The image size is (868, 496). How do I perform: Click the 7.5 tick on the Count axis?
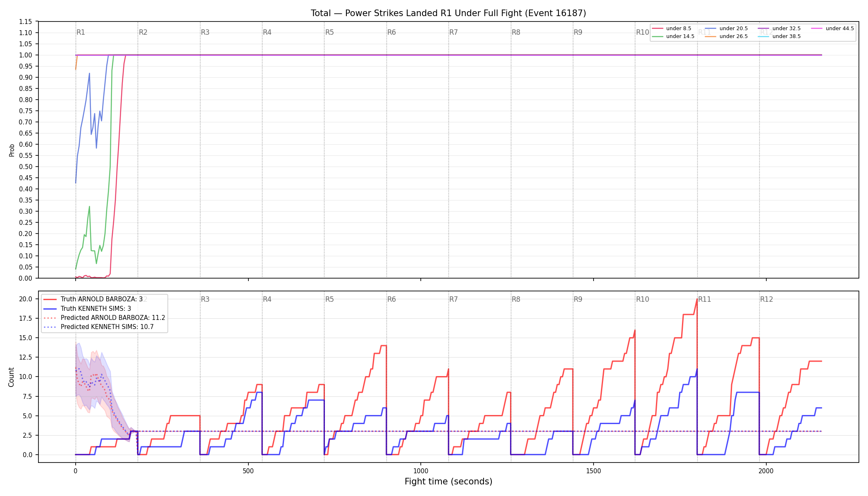27,396
